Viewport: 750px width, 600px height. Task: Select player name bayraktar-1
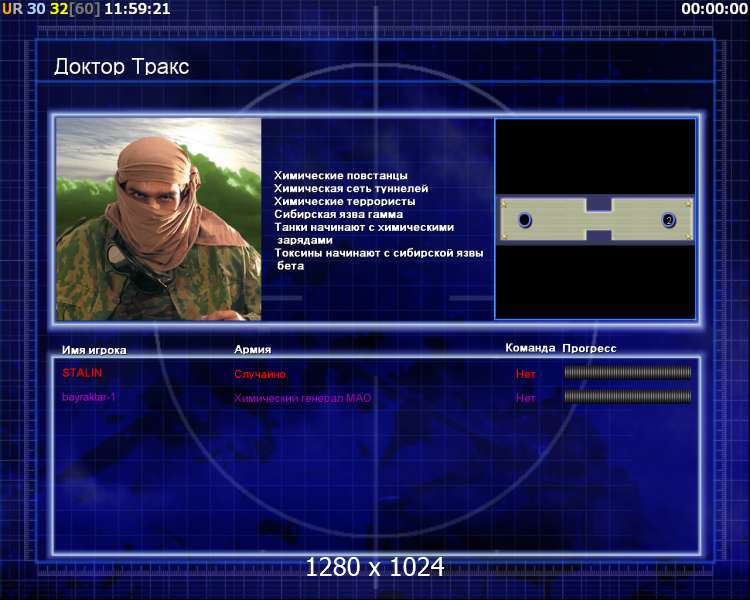(x=89, y=397)
